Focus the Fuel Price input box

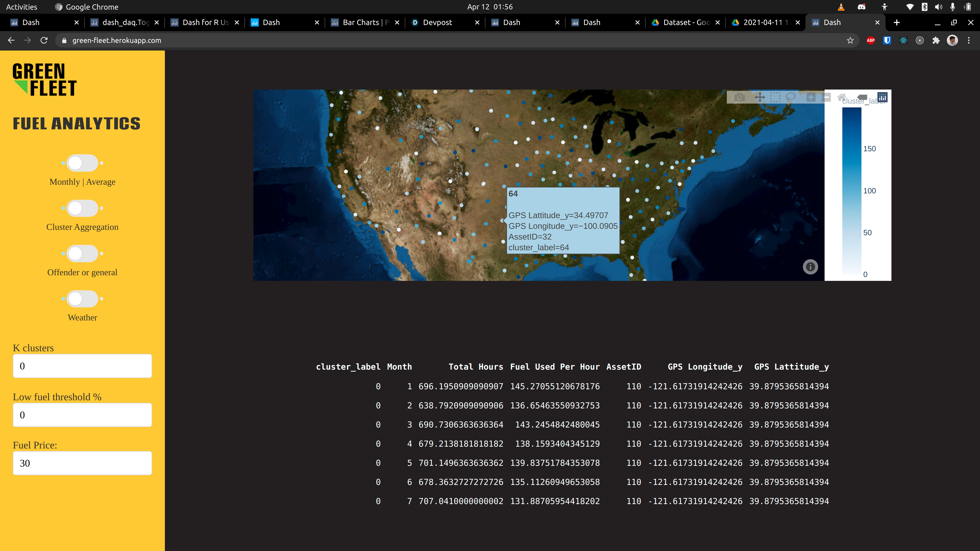(x=82, y=463)
